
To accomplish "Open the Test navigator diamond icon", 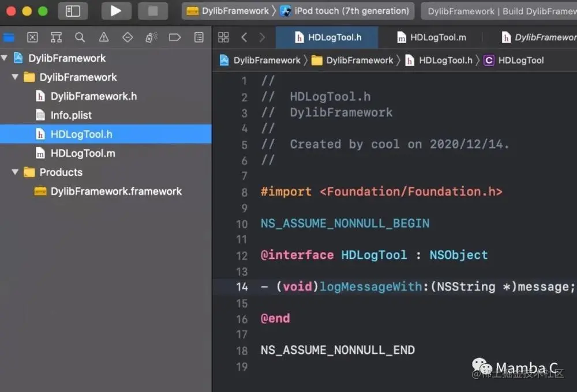I will point(128,37).
